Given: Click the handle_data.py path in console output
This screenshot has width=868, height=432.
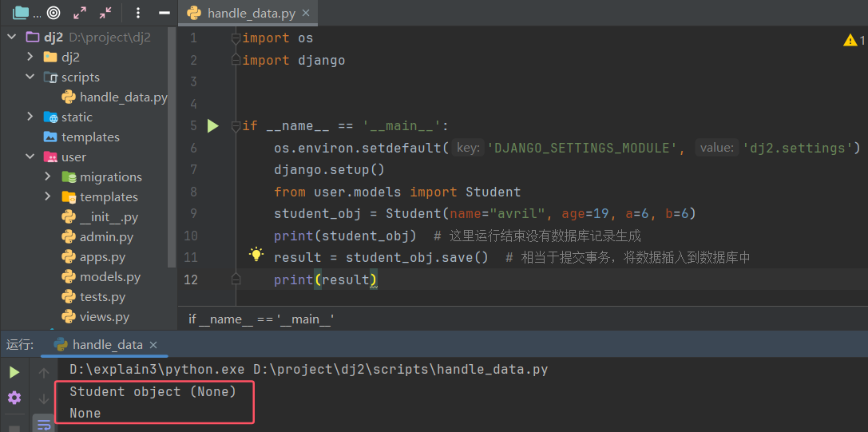Looking at the screenshot, I should point(401,370).
